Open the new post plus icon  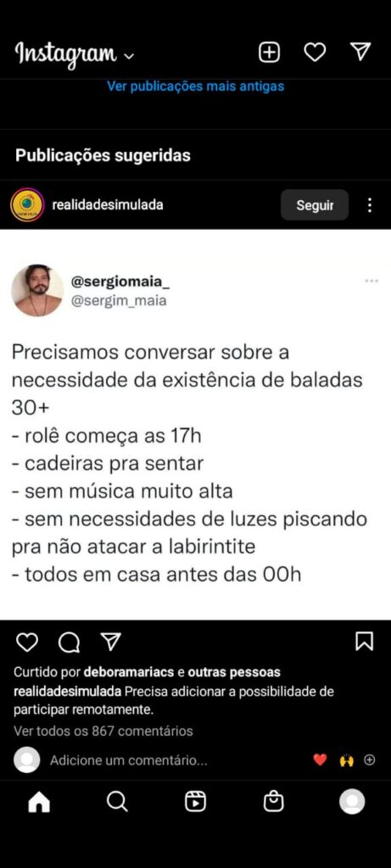coord(269,53)
